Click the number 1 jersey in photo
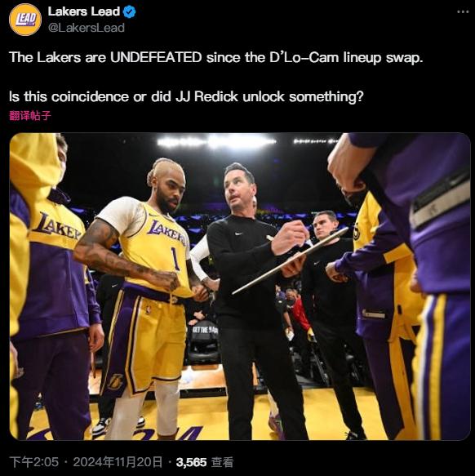 pyautogui.click(x=174, y=258)
